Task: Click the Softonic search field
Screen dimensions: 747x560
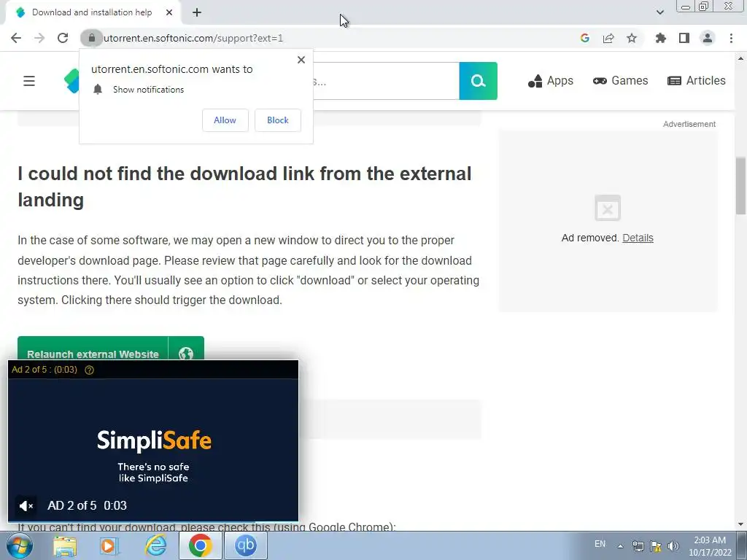Action: [386, 81]
